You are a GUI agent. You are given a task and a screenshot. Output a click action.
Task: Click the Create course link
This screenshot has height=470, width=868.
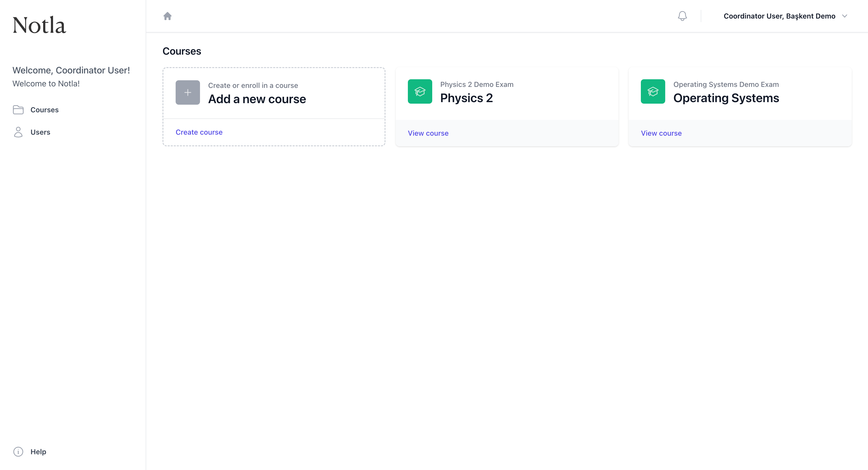(x=199, y=132)
